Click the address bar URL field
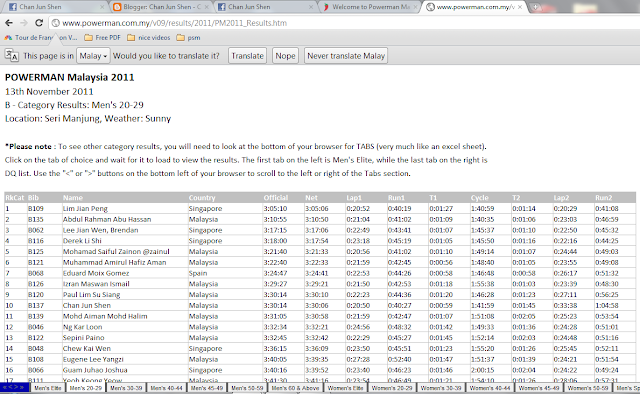The image size is (640, 394). (x=343, y=23)
